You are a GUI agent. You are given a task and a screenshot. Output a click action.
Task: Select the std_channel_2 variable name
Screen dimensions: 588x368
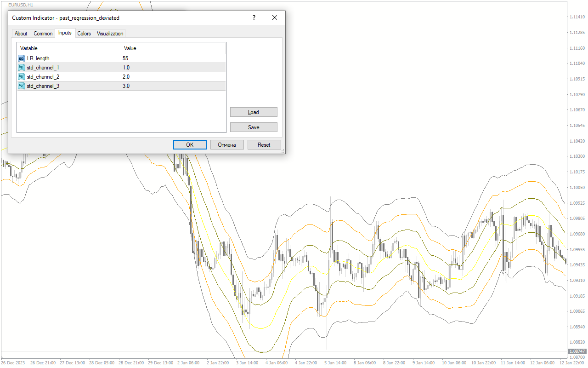tap(43, 76)
